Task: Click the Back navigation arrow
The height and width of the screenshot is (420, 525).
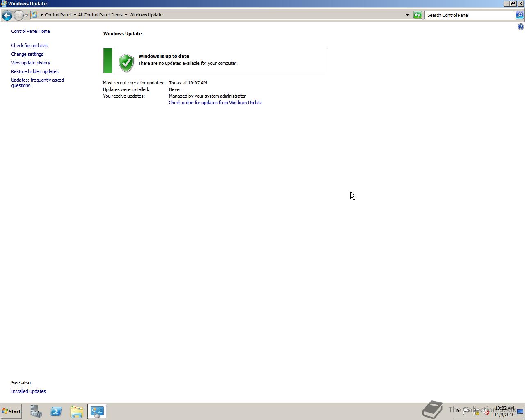Action: click(7, 15)
